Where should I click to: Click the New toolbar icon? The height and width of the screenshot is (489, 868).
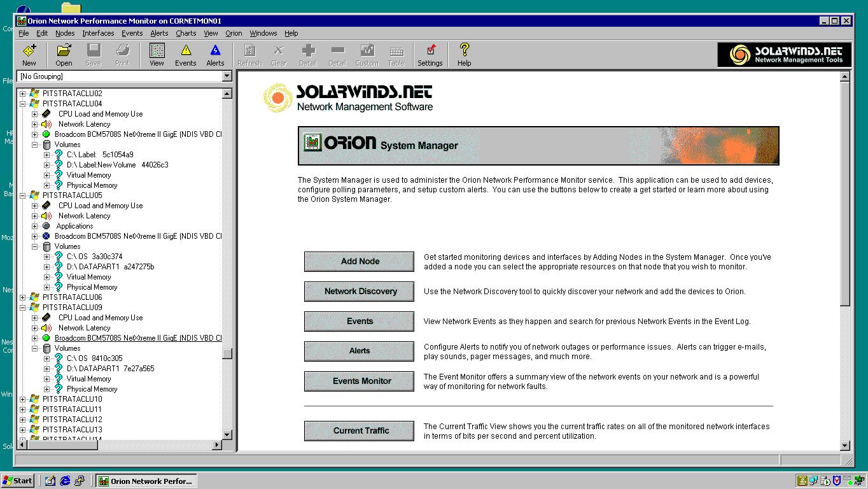click(29, 55)
